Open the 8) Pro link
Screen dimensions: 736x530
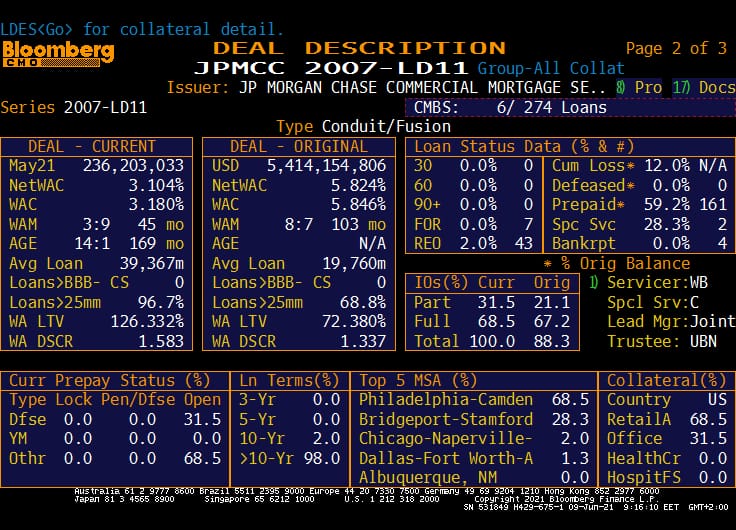pyautogui.click(x=639, y=88)
